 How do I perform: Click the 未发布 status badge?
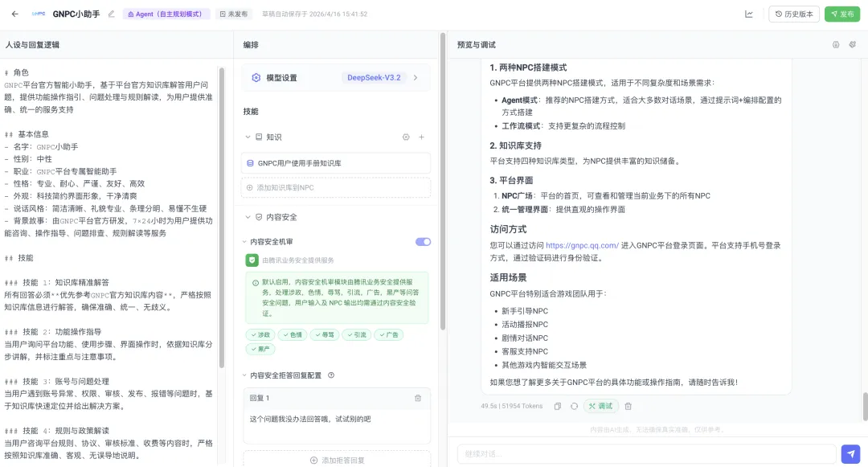(234, 14)
